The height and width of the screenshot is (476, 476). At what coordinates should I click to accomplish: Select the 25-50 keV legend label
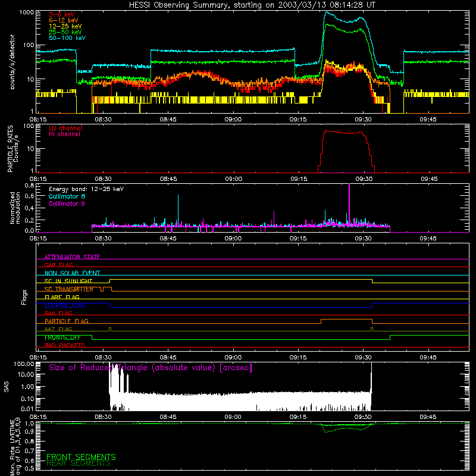(x=65, y=32)
